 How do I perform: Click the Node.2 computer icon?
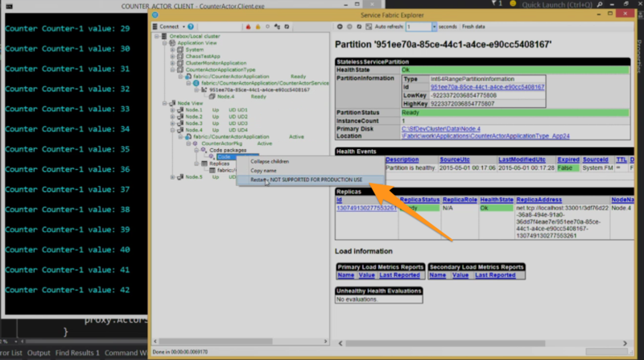coord(180,117)
